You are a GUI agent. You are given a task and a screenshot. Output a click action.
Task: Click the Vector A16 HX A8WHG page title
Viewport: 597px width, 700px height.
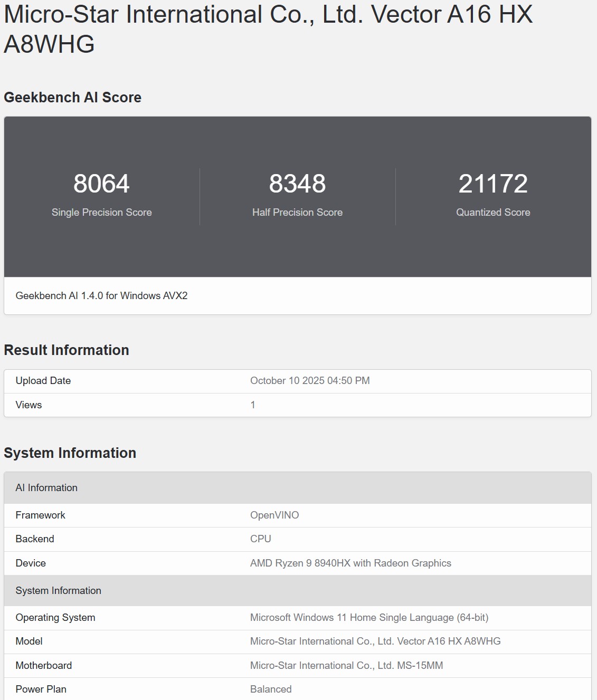pyautogui.click(x=268, y=29)
